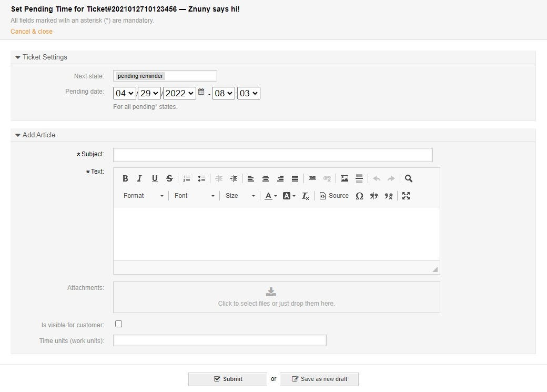The image size is (547, 392).
Task: Click the insert link icon
Action: pyautogui.click(x=312, y=179)
